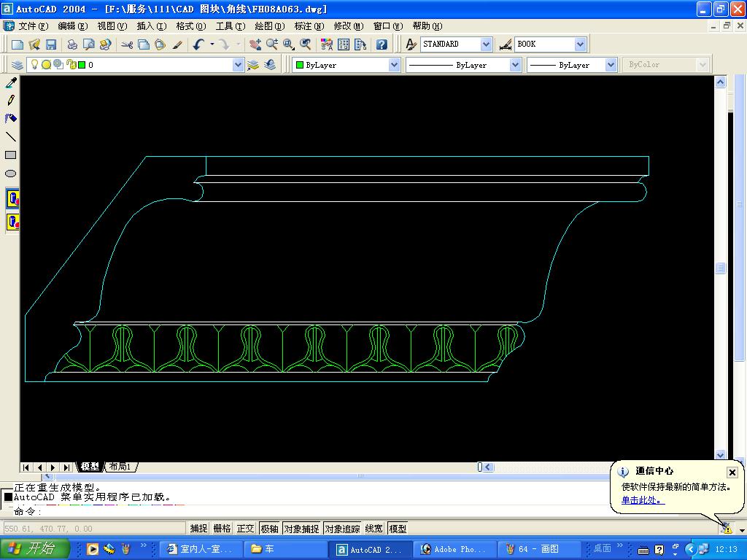This screenshot has height=560, width=747.
Task: Open the 文件(F) menu
Action: [x=33, y=26]
